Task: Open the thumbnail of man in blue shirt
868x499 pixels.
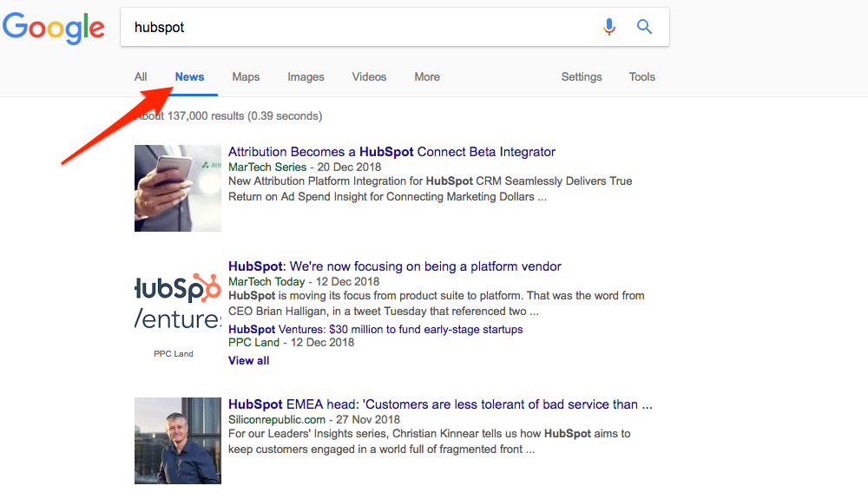Action: (x=178, y=440)
